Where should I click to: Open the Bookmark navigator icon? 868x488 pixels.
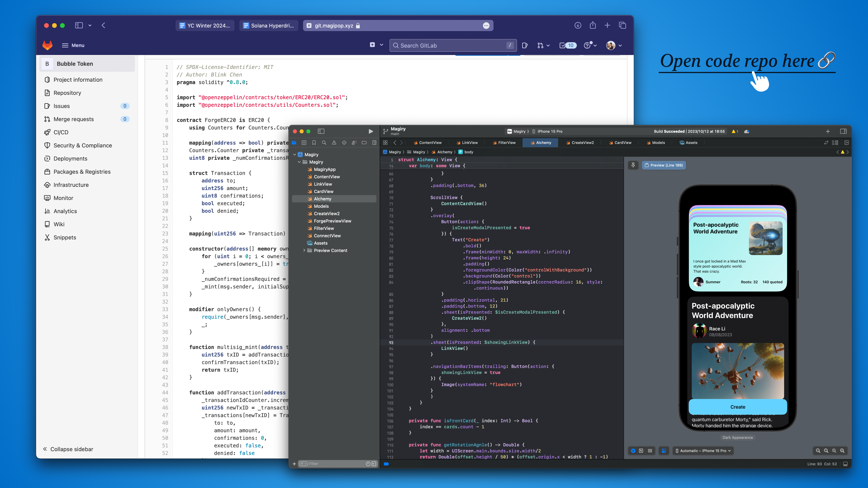click(x=314, y=143)
